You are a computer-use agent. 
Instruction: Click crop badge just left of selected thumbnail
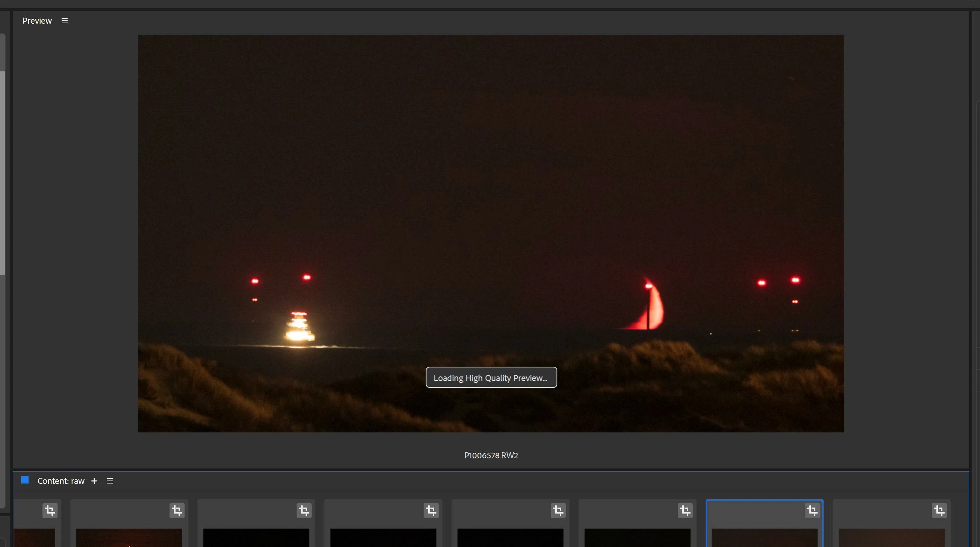685,511
